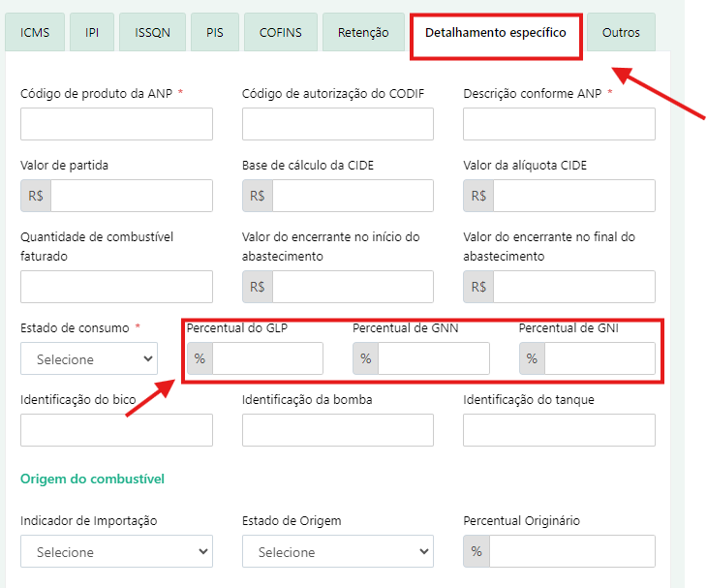Focus the Base de cálculo da CIDE input
The image size is (707, 588).
tap(353, 196)
